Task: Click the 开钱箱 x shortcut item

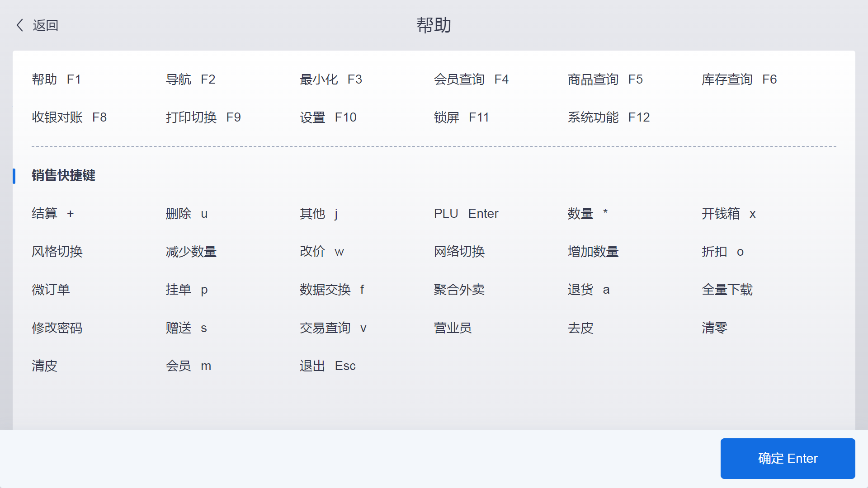Action: (x=729, y=213)
